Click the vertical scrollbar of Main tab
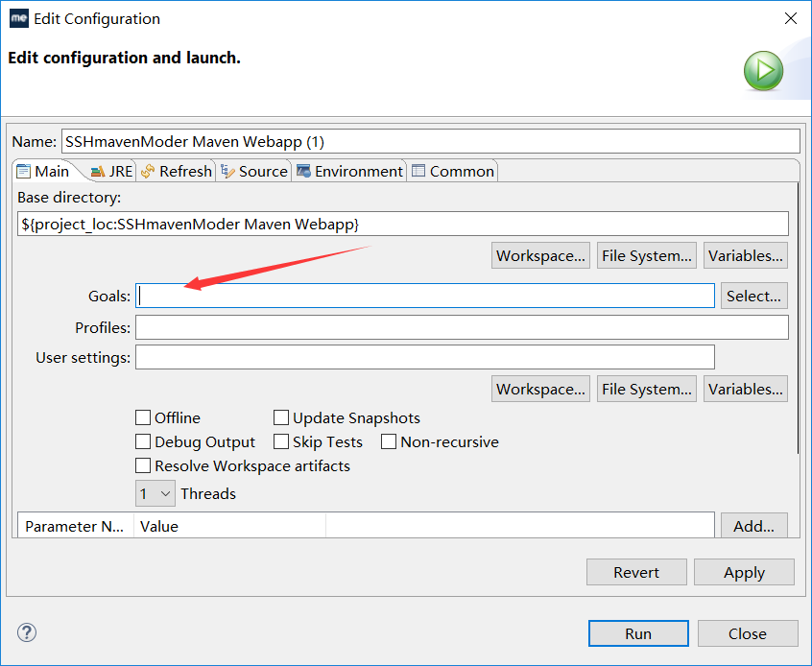 pos(798,319)
